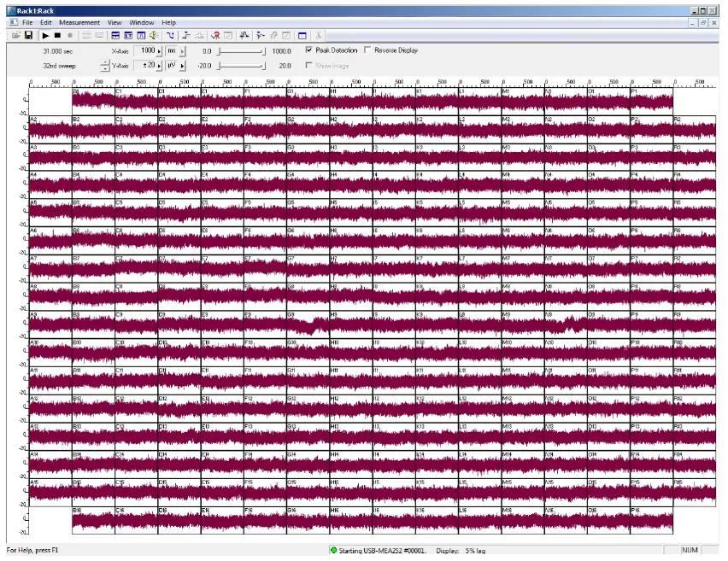Click the Record circle button
This screenshot has height=561, width=728.
(70, 35)
